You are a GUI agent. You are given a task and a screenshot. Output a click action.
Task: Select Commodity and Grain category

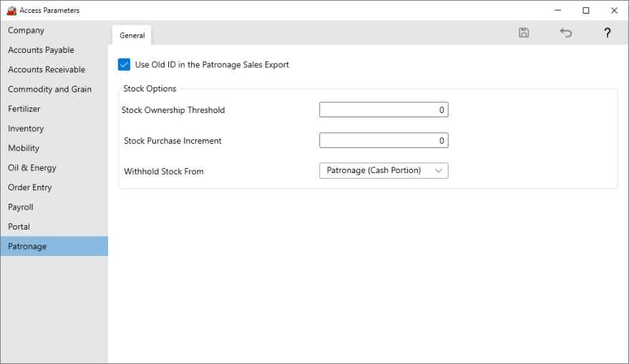click(49, 89)
